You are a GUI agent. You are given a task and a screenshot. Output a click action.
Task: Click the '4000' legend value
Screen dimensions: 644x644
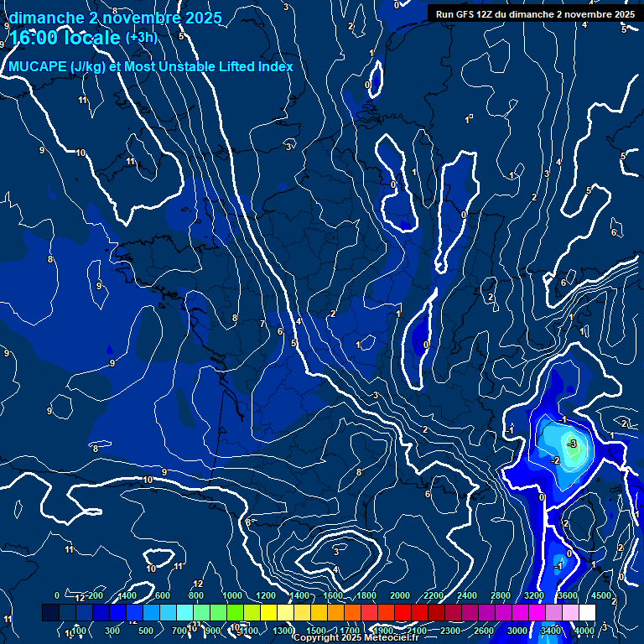584,631
